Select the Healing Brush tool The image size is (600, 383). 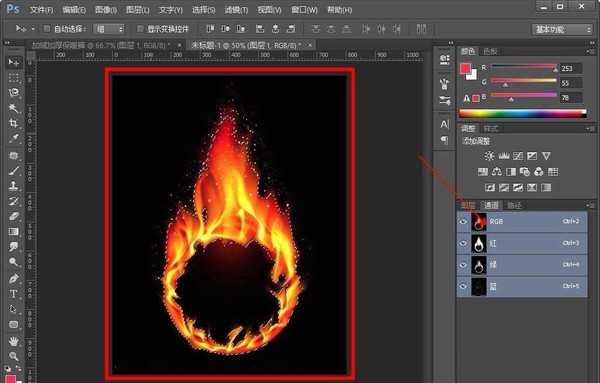pos(14,155)
